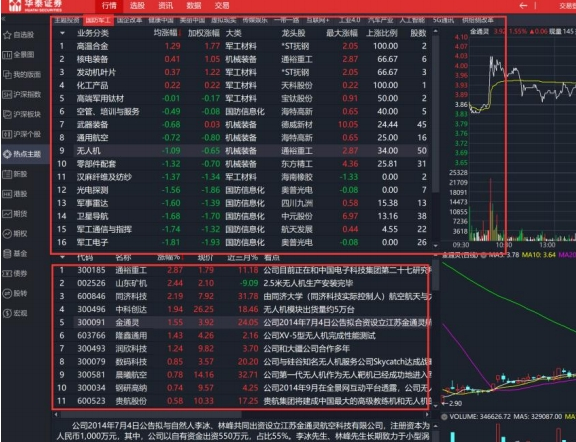576x442 pixels.
Task: Sort by 均涨幅 column header
Action: click(168, 33)
